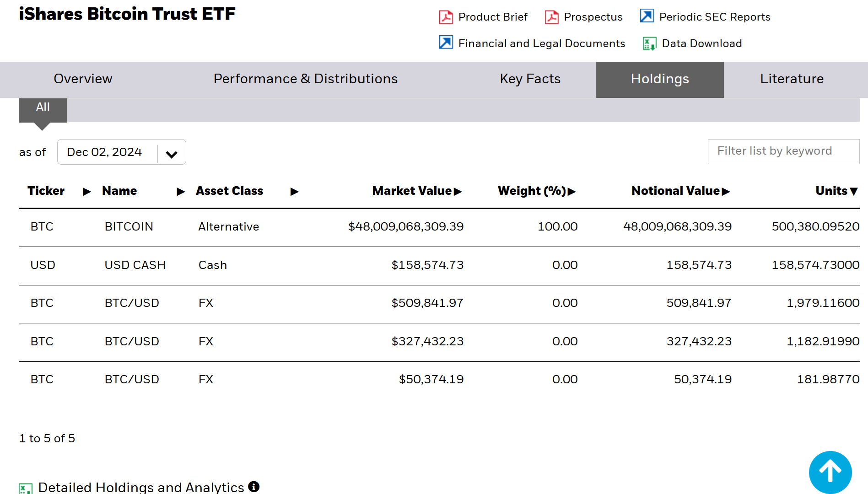The width and height of the screenshot is (868, 494).
Task: Click the info icon beside Detailed Holdings
Action: coord(254,486)
